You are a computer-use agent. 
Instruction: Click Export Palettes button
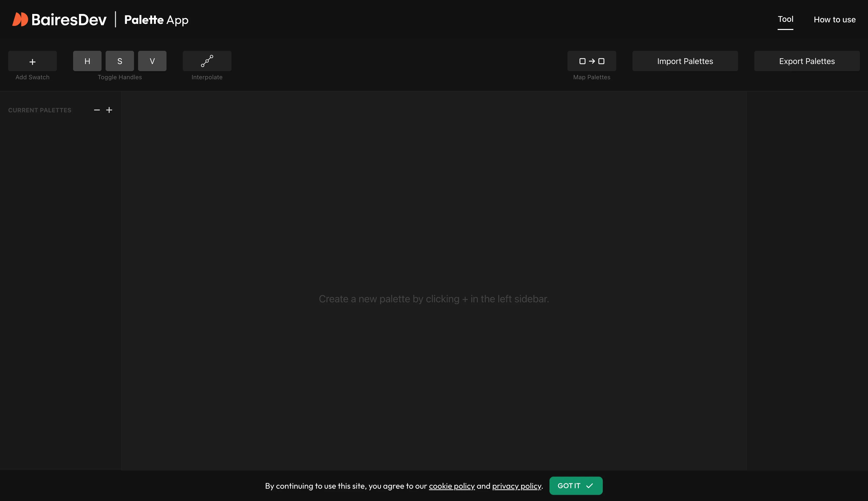click(807, 61)
